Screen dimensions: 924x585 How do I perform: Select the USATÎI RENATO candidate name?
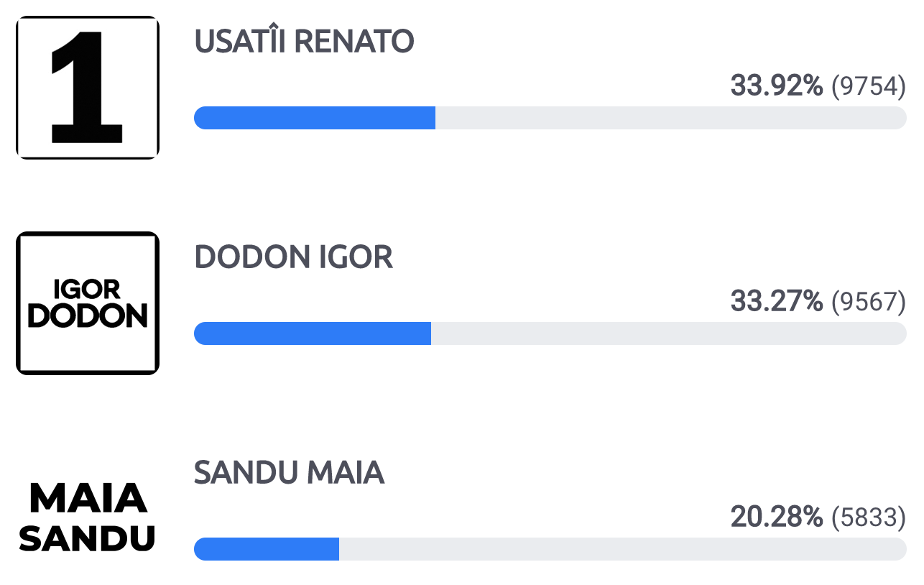point(304,42)
